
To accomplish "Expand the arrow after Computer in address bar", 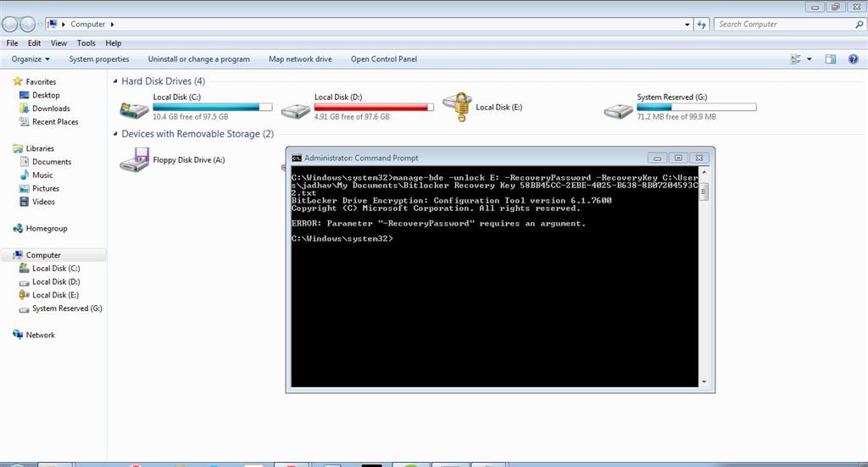I will 113,25.
